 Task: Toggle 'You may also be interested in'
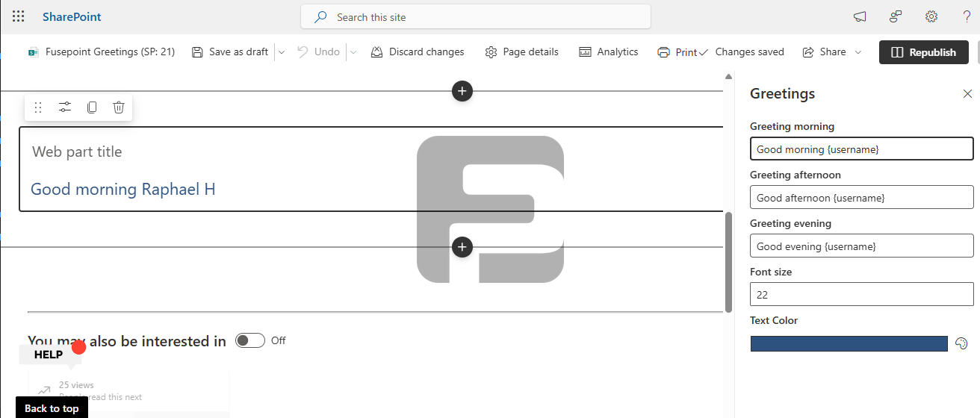(x=250, y=340)
